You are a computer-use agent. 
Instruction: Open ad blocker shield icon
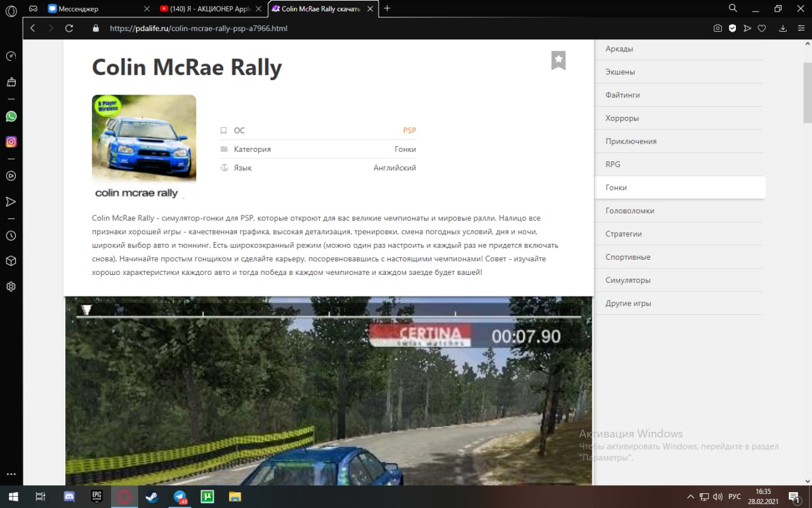tap(732, 28)
